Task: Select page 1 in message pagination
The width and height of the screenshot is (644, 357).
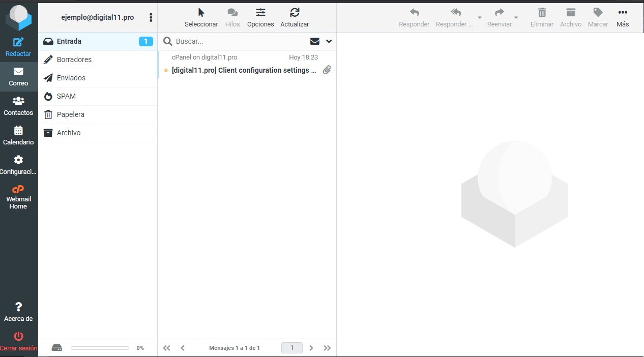Action: (291, 348)
